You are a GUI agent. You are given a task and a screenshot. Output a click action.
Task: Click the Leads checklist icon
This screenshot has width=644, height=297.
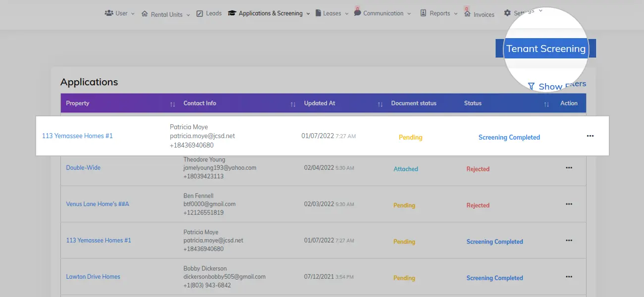[200, 13]
